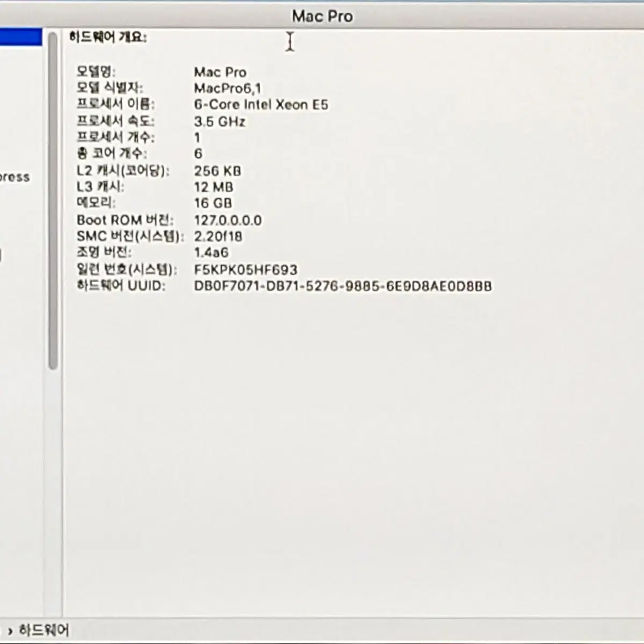Select SMC version value 2.20f18
This screenshot has width=644, height=644.
218,236
